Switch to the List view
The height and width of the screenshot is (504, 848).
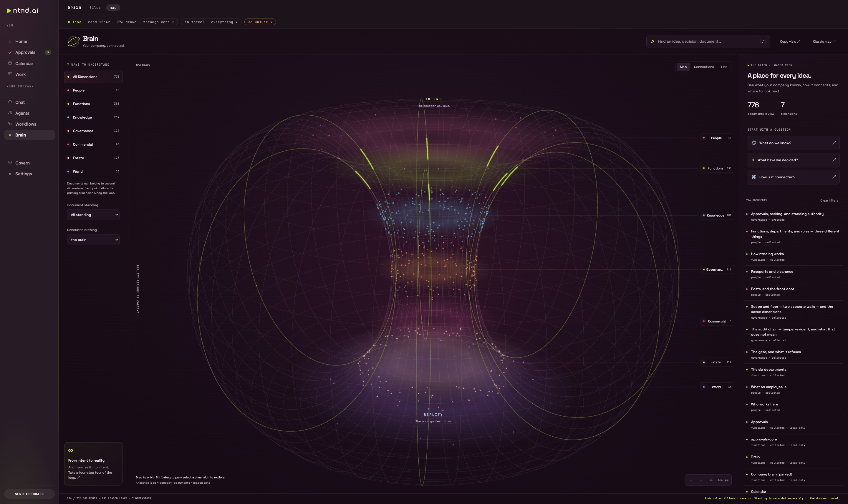[x=724, y=67]
